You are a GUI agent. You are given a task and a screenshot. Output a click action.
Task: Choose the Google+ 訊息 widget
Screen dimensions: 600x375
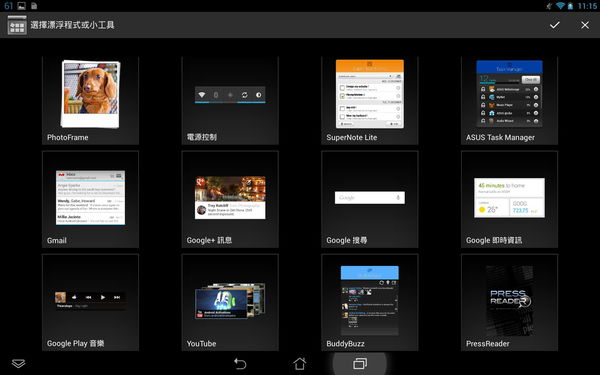(230, 199)
